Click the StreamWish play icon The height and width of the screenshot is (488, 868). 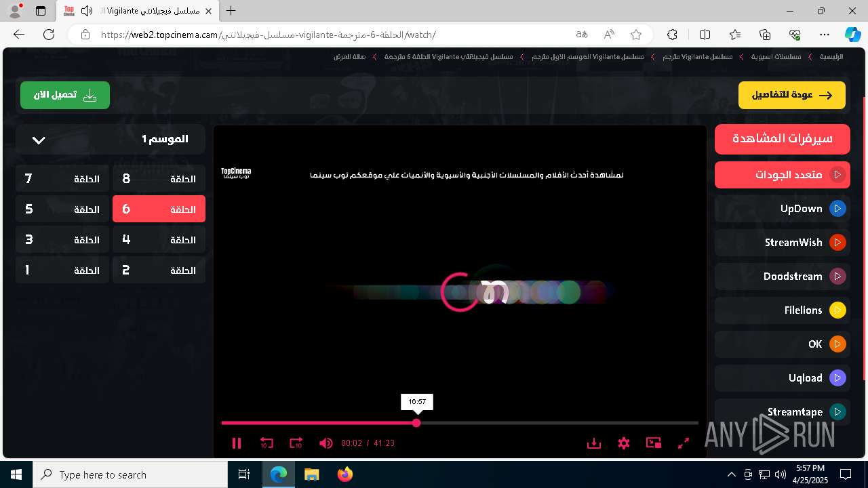click(x=837, y=243)
